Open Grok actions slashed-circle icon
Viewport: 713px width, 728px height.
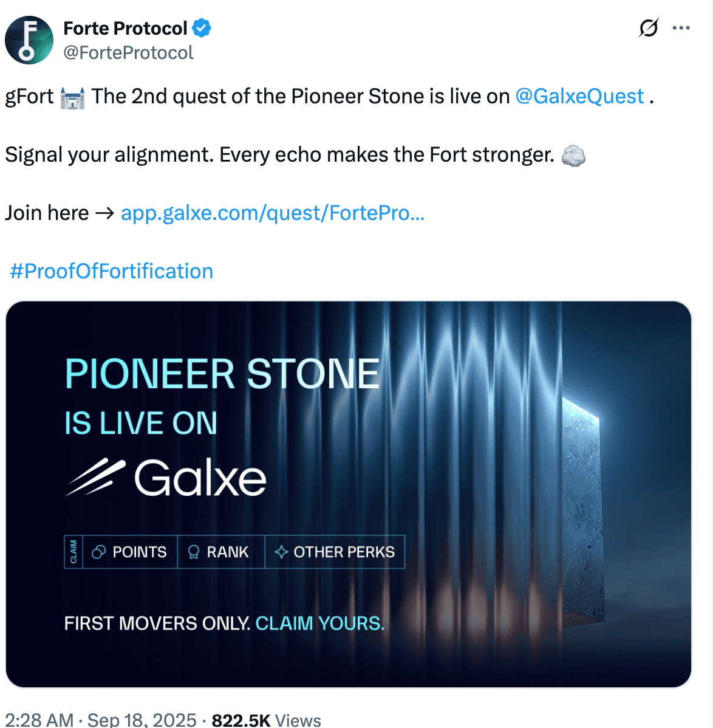click(x=649, y=28)
